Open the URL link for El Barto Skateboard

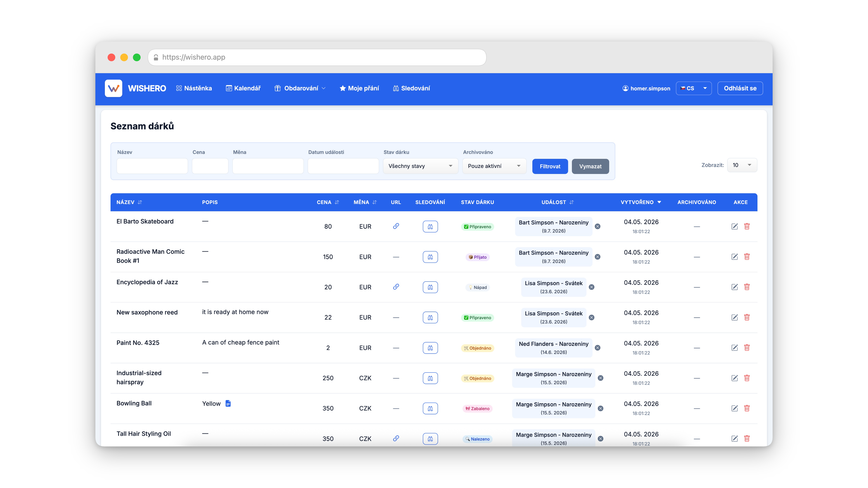coord(396,226)
